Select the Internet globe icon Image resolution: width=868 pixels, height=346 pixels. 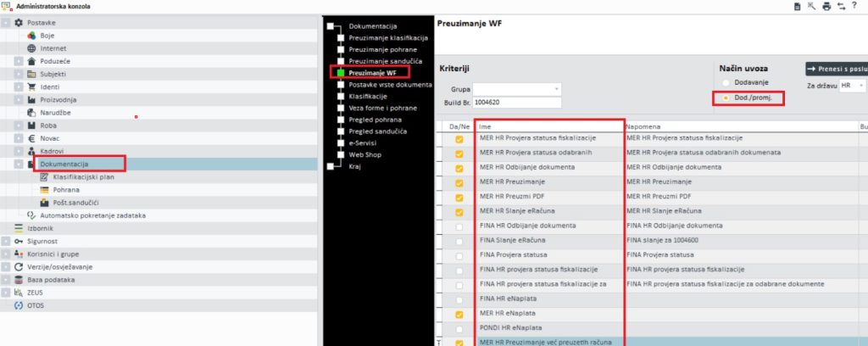tap(31, 48)
